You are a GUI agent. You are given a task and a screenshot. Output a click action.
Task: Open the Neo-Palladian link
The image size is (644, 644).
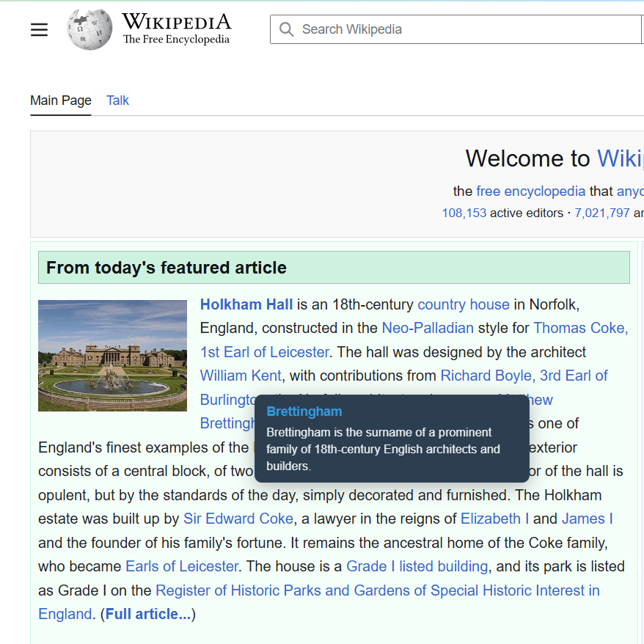pyautogui.click(x=428, y=328)
